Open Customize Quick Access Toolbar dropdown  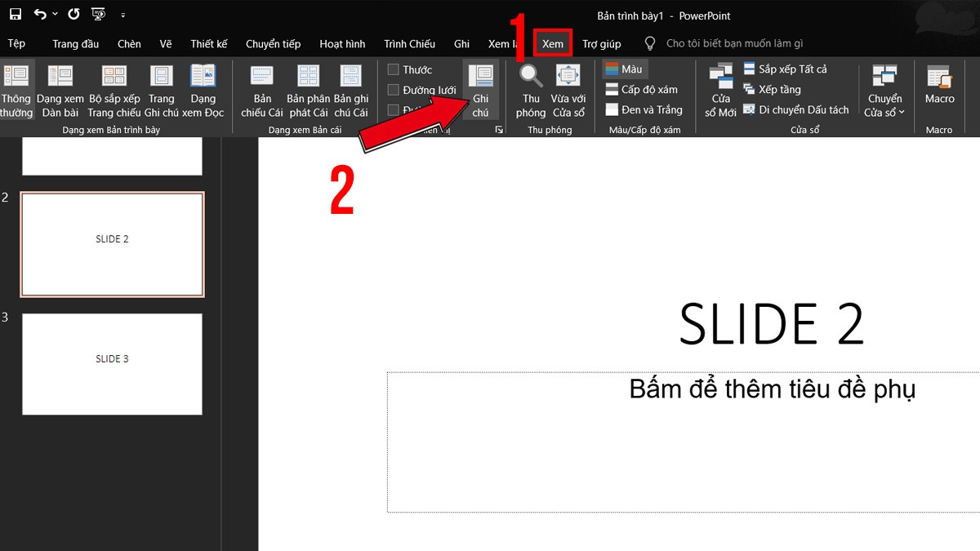[x=122, y=16]
